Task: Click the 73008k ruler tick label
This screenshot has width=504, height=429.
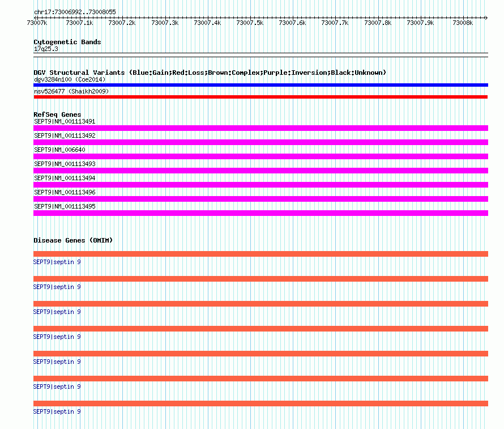Action: (463, 23)
